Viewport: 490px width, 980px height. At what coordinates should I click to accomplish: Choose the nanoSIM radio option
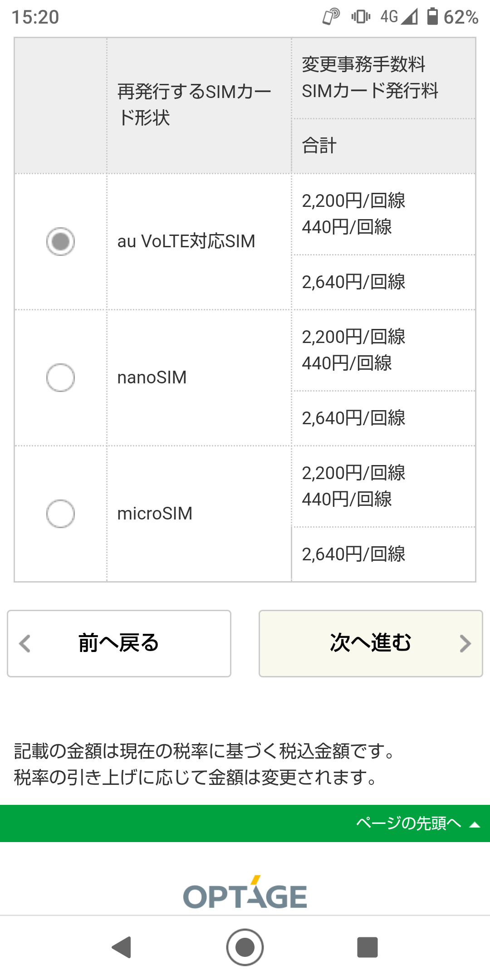point(60,377)
